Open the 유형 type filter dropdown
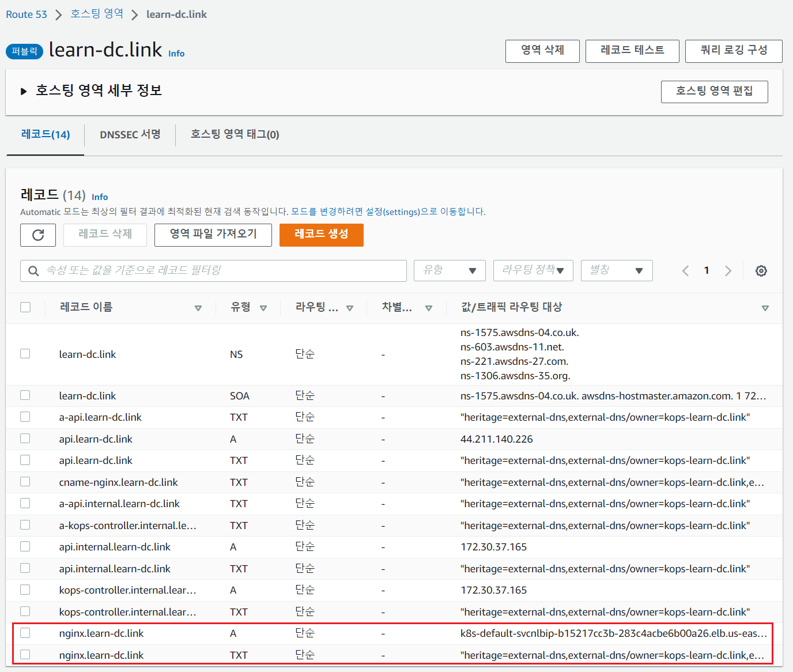Viewport: 793px width, 672px height. coord(450,270)
